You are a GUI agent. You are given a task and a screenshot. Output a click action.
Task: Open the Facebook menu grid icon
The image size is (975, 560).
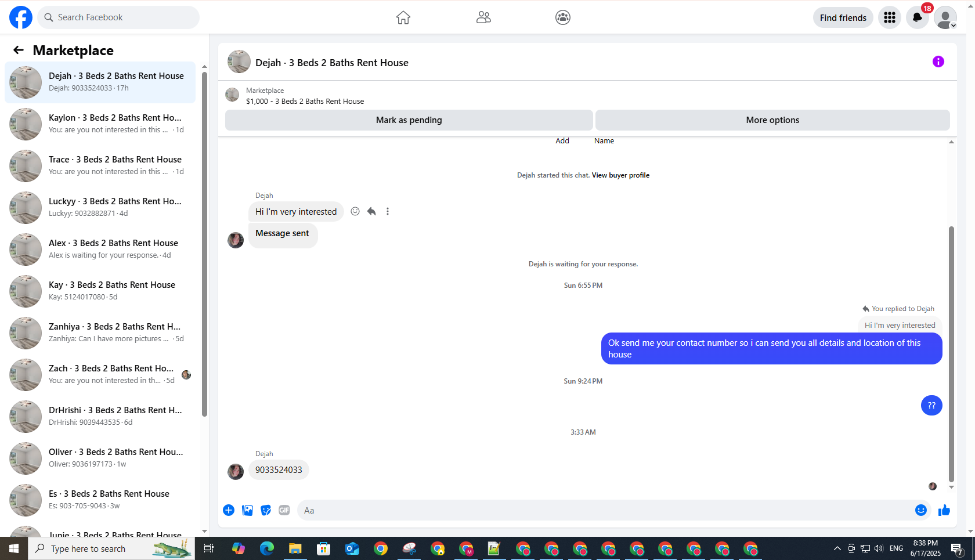890,17
